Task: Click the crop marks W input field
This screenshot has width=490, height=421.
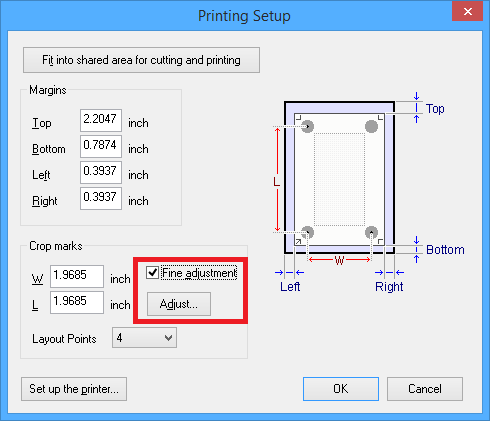Action: click(77, 276)
